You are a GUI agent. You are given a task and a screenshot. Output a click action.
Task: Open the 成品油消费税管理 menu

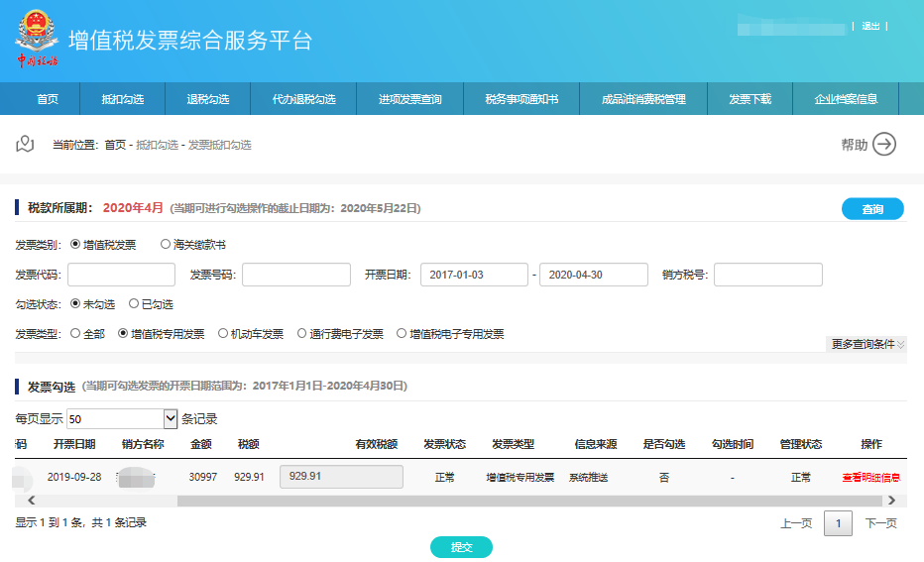pos(643,99)
